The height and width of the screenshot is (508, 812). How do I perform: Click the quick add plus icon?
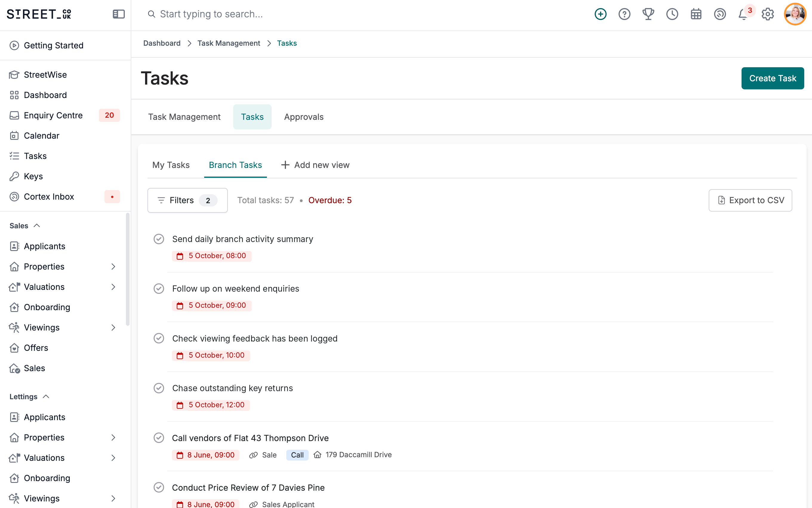pos(600,14)
